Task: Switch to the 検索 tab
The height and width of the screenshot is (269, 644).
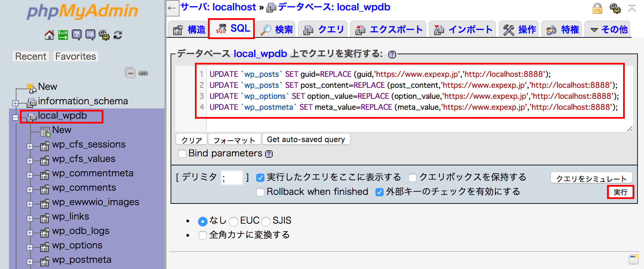Action: click(276, 30)
